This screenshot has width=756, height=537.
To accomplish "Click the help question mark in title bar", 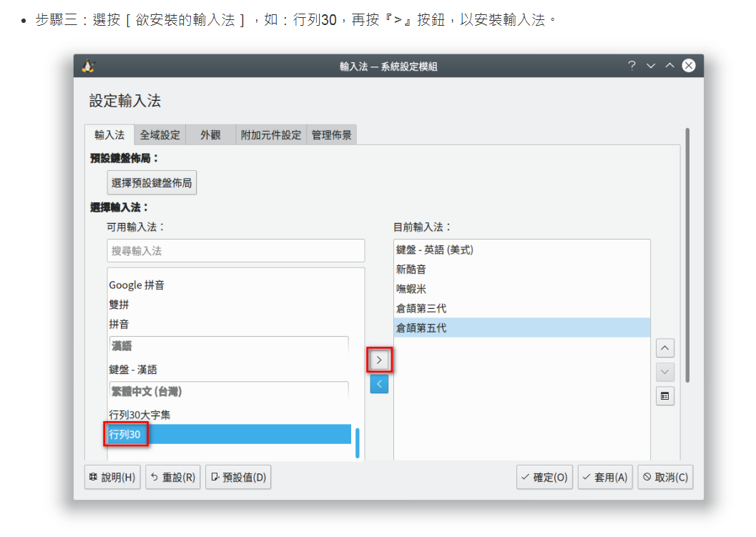I will point(632,66).
